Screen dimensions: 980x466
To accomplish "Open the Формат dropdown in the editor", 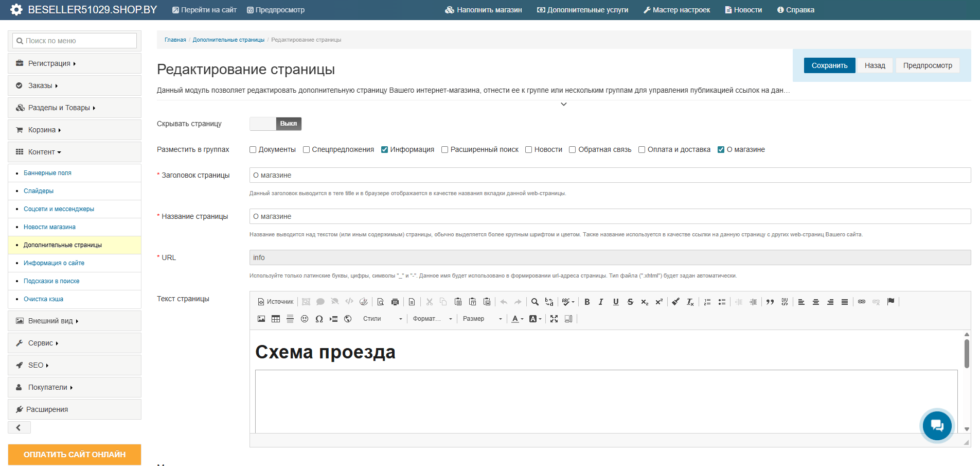I will click(431, 319).
